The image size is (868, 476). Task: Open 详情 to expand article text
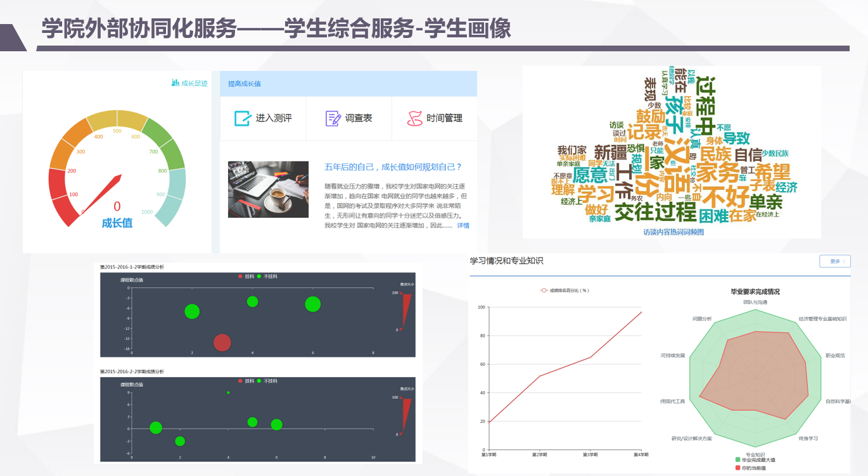(x=463, y=225)
